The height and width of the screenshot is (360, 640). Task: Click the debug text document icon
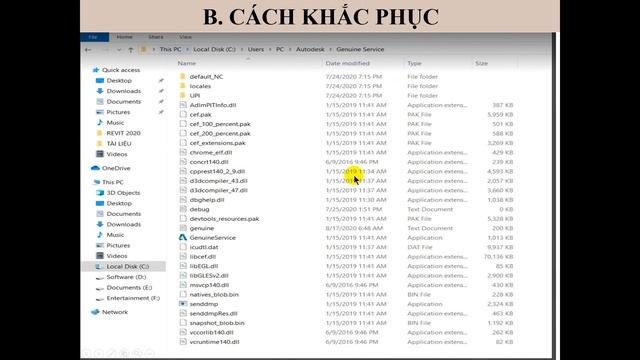[183, 209]
